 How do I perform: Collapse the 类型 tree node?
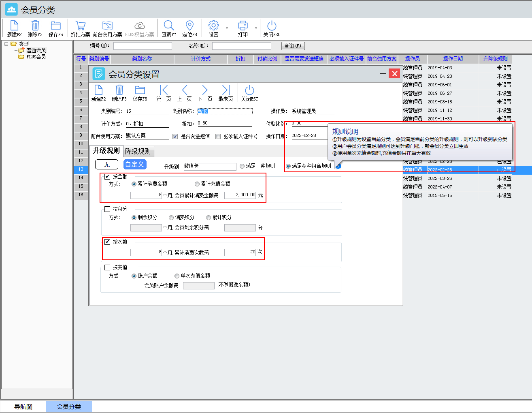point(6,44)
